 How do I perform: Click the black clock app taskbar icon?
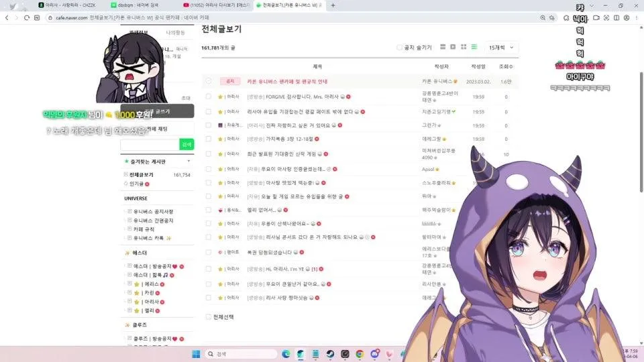pyautogui.click(x=345, y=354)
